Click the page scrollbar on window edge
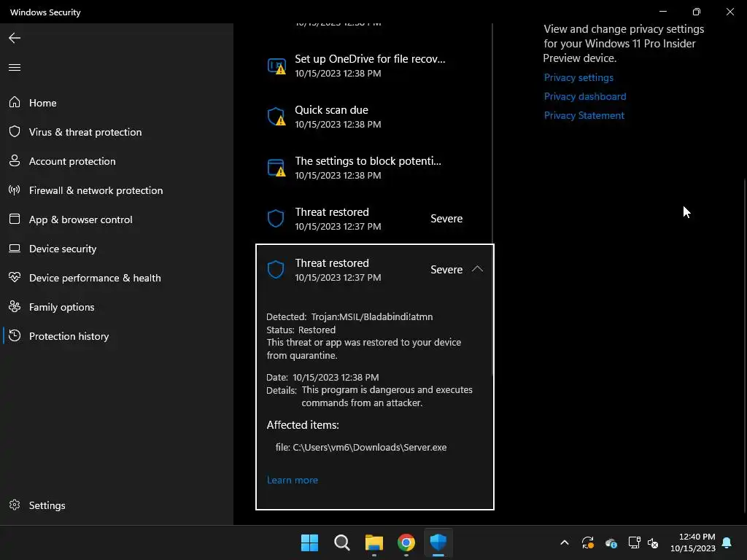 [x=745, y=346]
